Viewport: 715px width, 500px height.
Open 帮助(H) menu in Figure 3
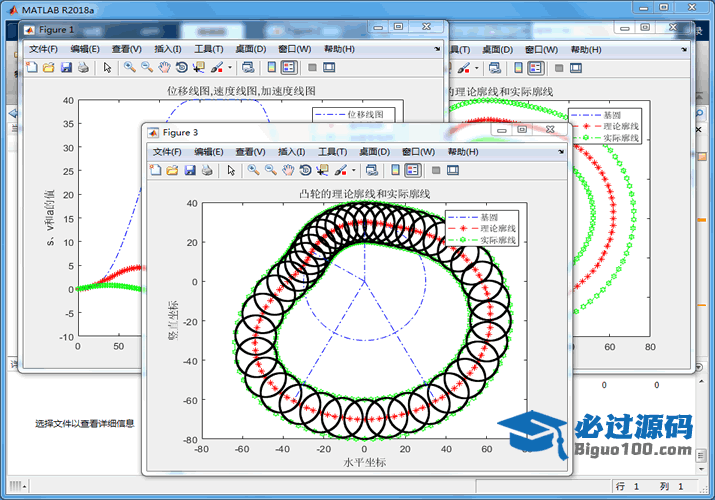click(463, 152)
